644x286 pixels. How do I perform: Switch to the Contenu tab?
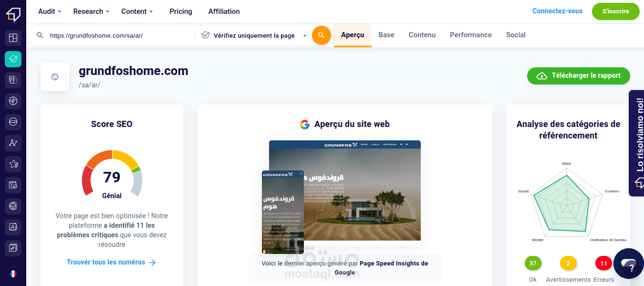[422, 35]
